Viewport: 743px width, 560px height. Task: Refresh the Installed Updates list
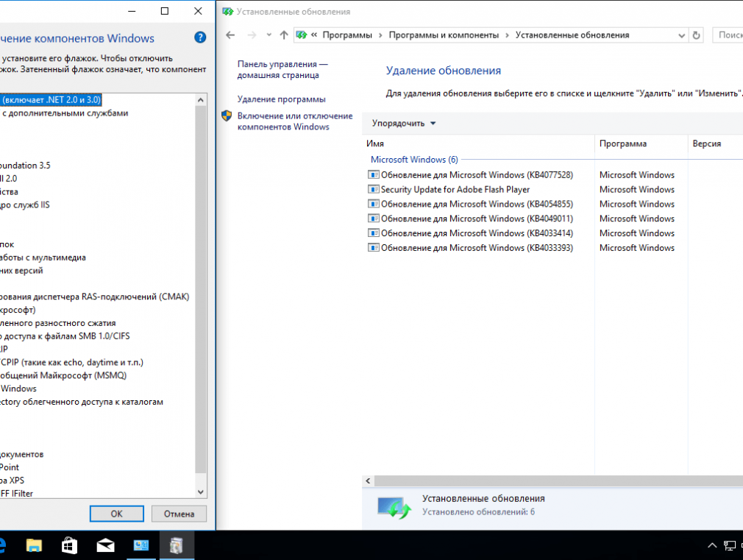point(696,35)
